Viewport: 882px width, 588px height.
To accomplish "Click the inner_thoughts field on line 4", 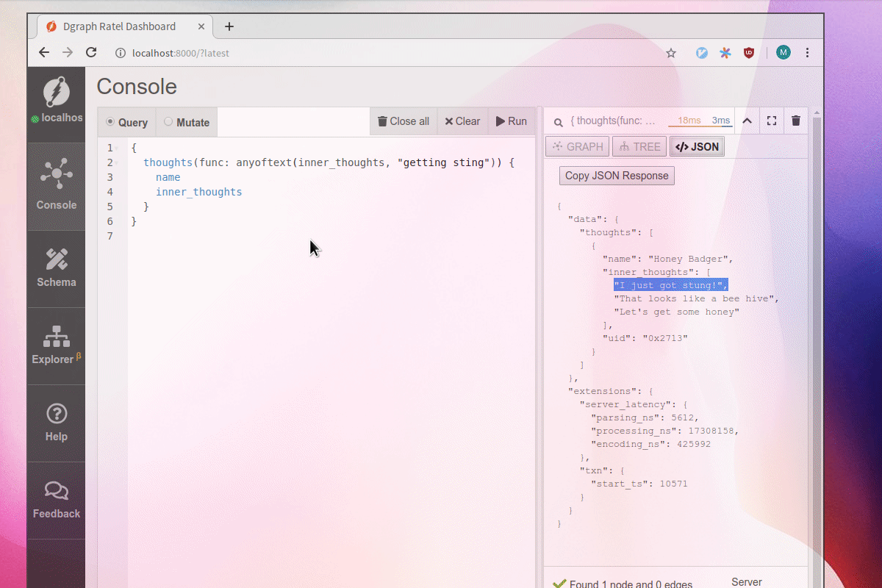I will coord(198,192).
